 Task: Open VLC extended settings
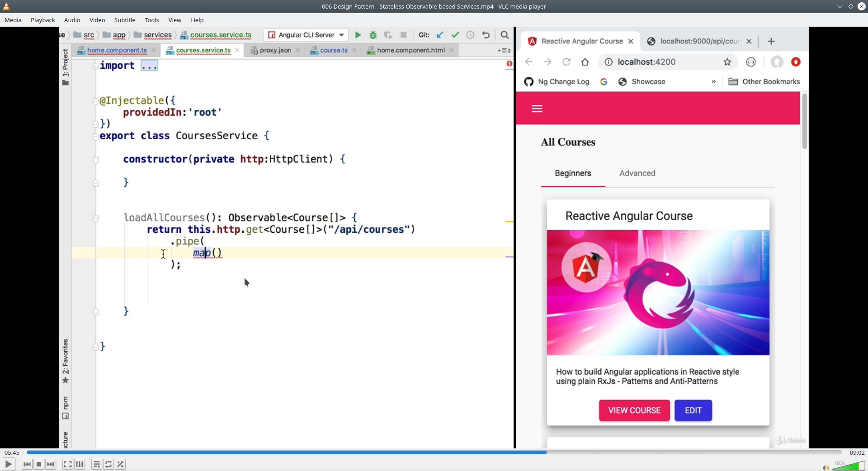(x=80, y=464)
